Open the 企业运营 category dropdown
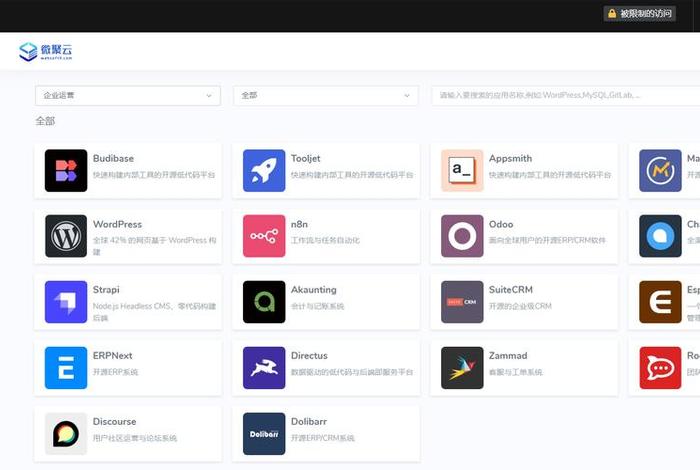This screenshot has height=470, width=700. [x=128, y=95]
